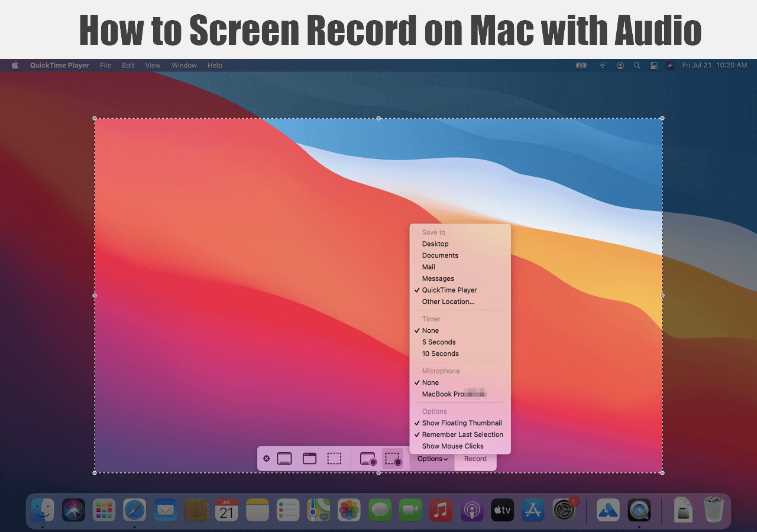Open Messages from the Dock
757x532 pixels.
380,510
